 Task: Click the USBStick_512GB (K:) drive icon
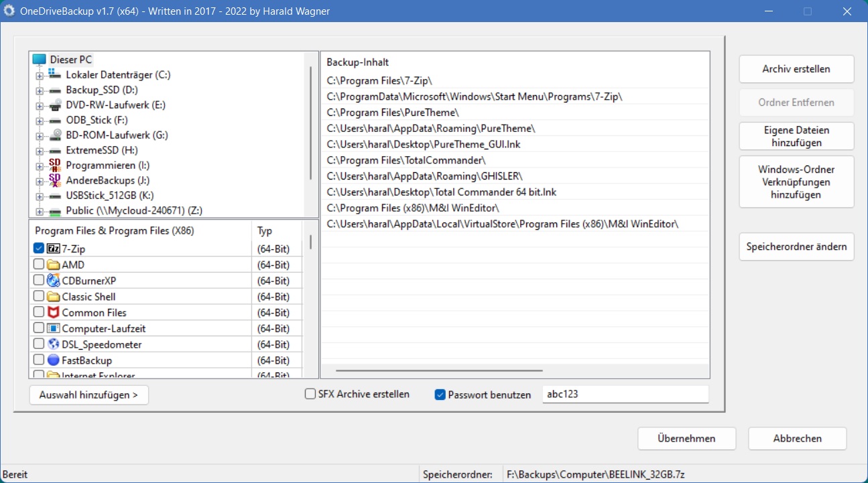coord(56,195)
